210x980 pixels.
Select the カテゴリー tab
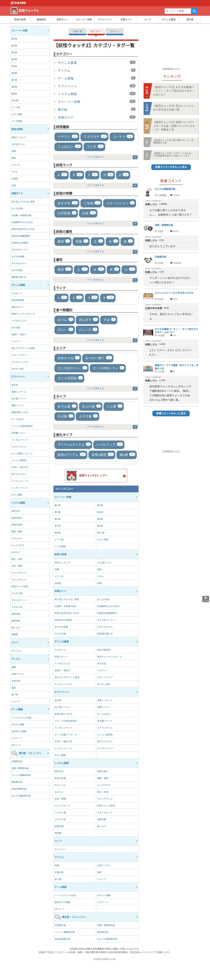(96, 31)
